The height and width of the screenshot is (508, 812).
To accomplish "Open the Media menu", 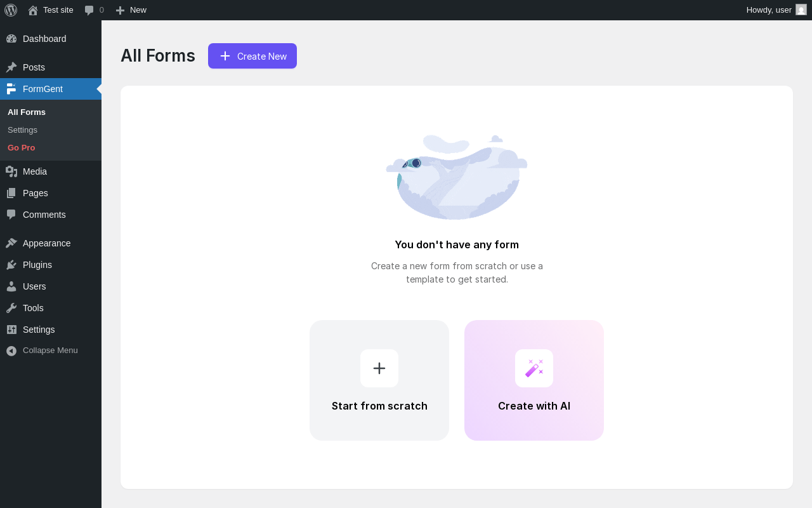I will pyautogui.click(x=51, y=171).
